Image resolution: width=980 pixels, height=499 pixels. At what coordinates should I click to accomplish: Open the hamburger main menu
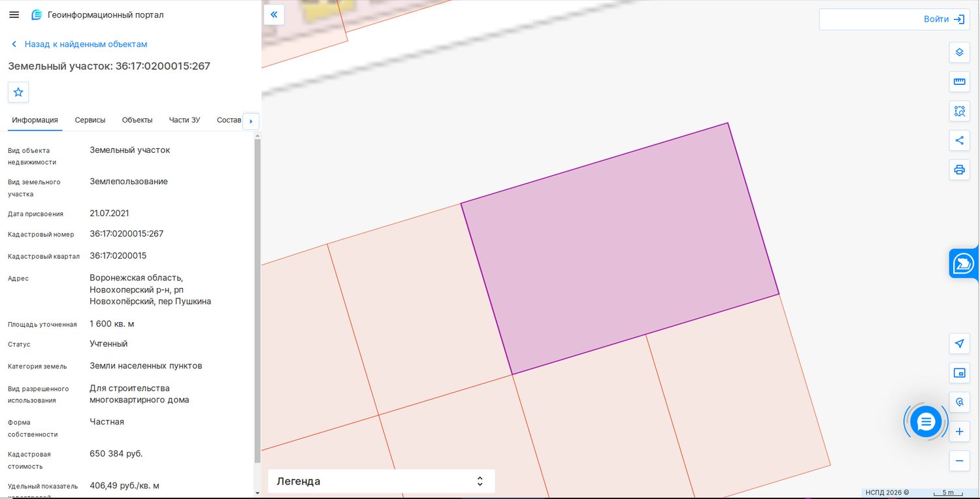[x=14, y=14]
